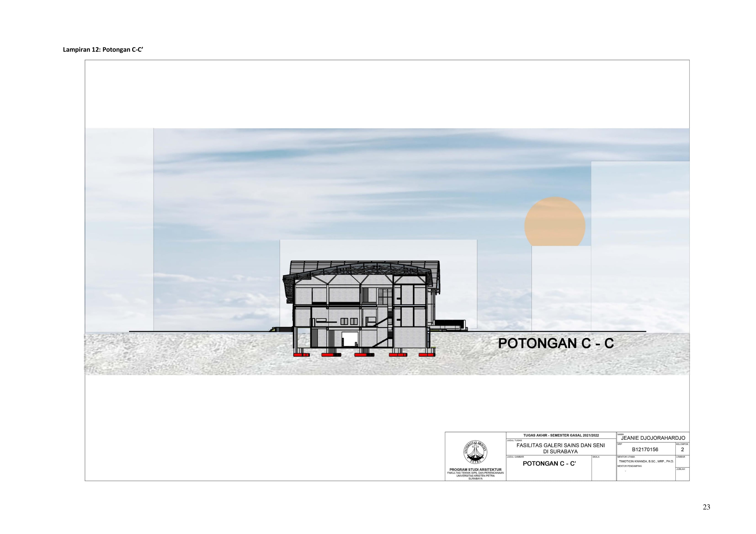Select the 'Lampiran 12: Potongan C-C'' heading
756x534 pixels.
103,50
